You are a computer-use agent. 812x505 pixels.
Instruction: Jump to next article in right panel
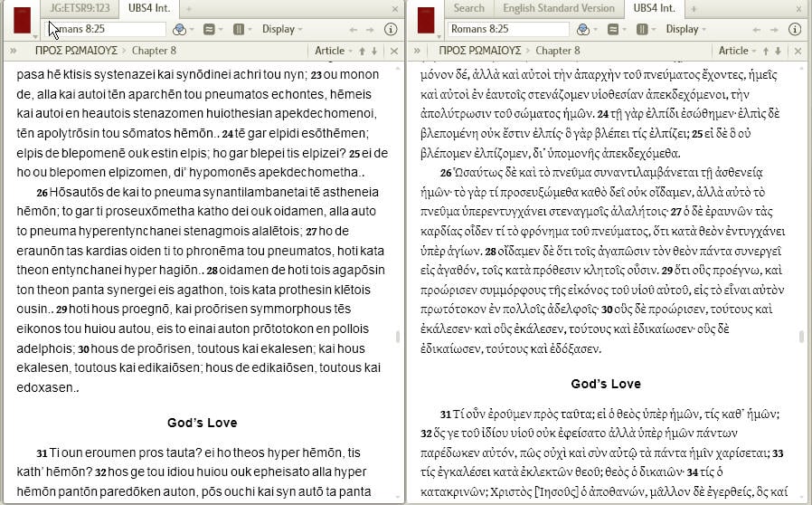[778, 51]
